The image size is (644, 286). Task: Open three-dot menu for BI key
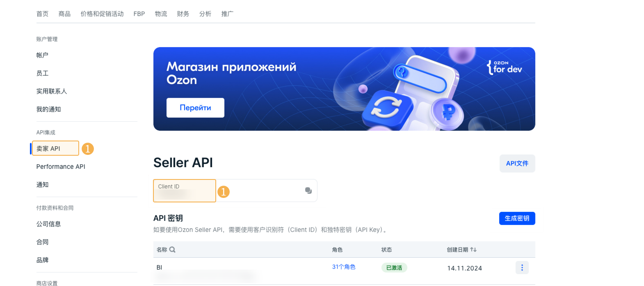(x=522, y=268)
